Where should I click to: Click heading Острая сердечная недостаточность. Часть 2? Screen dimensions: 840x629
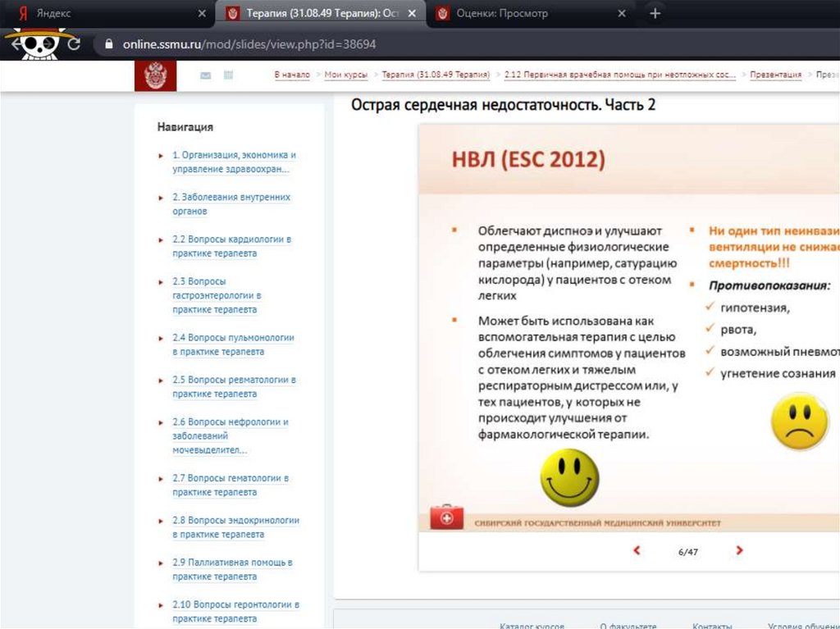tap(503, 104)
